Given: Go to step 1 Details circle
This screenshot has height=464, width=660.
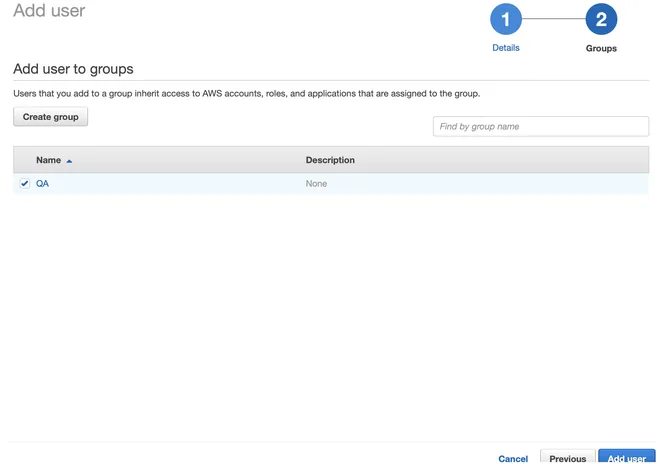Looking at the screenshot, I should pos(506,19).
